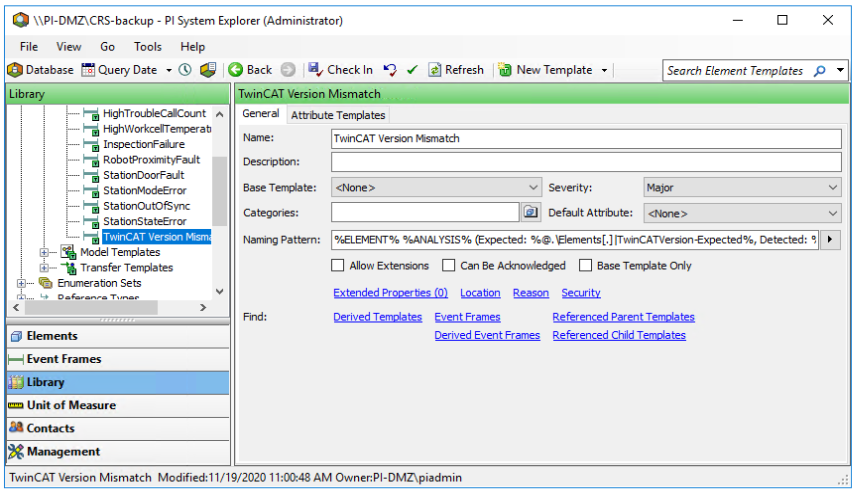The width and height of the screenshot is (856, 492).
Task: Select StationDoorFault template in tree
Action: coord(144,175)
